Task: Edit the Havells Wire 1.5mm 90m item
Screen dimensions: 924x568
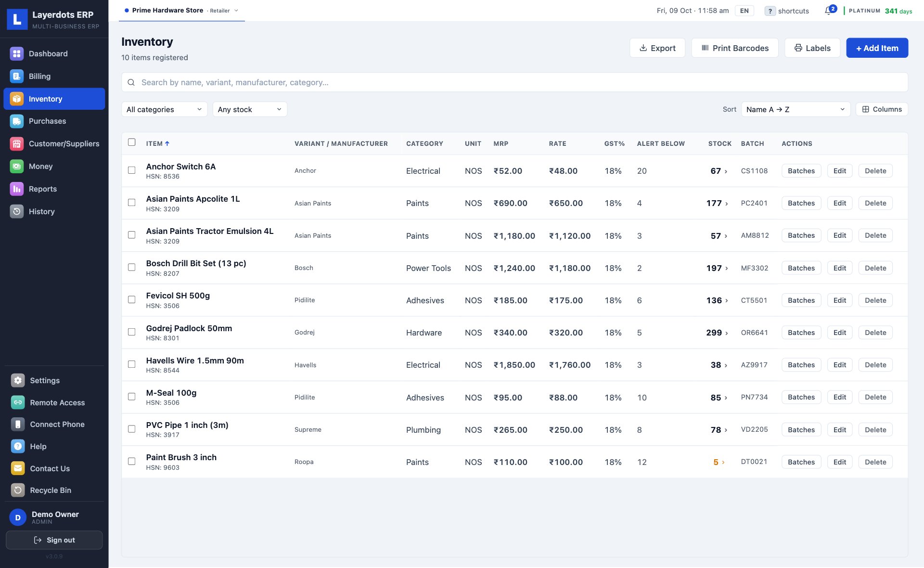Action: pos(839,365)
